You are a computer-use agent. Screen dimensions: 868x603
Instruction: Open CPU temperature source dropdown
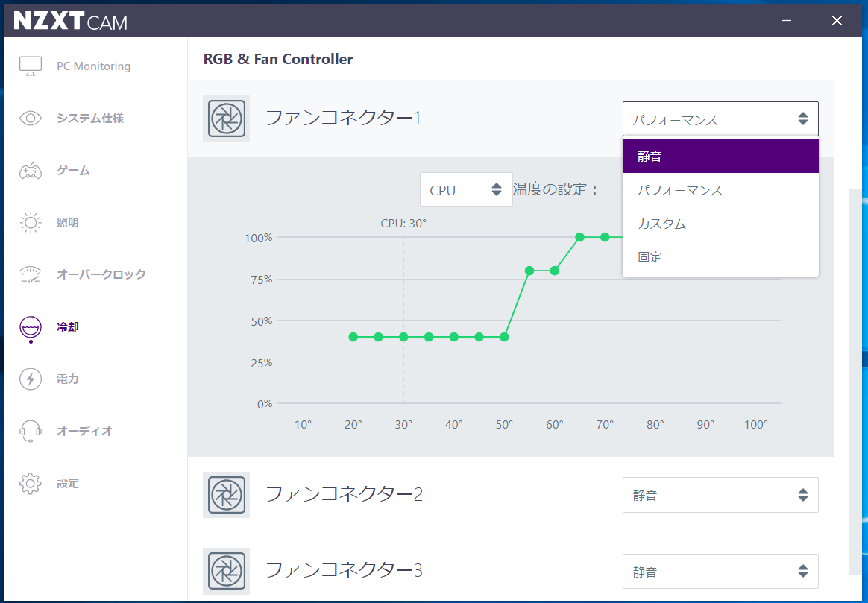click(x=466, y=190)
